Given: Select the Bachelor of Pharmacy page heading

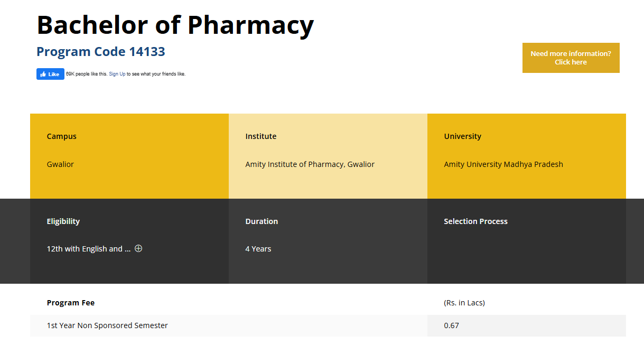Looking at the screenshot, I should 174,25.
